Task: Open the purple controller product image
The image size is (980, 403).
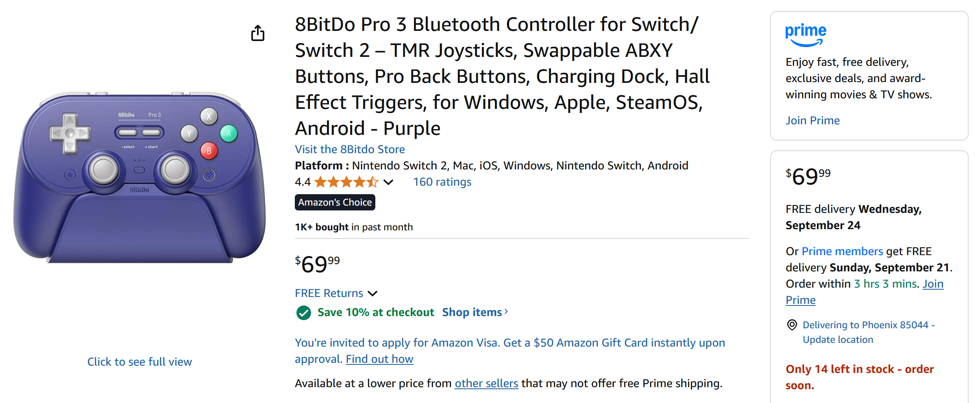Action: click(139, 178)
